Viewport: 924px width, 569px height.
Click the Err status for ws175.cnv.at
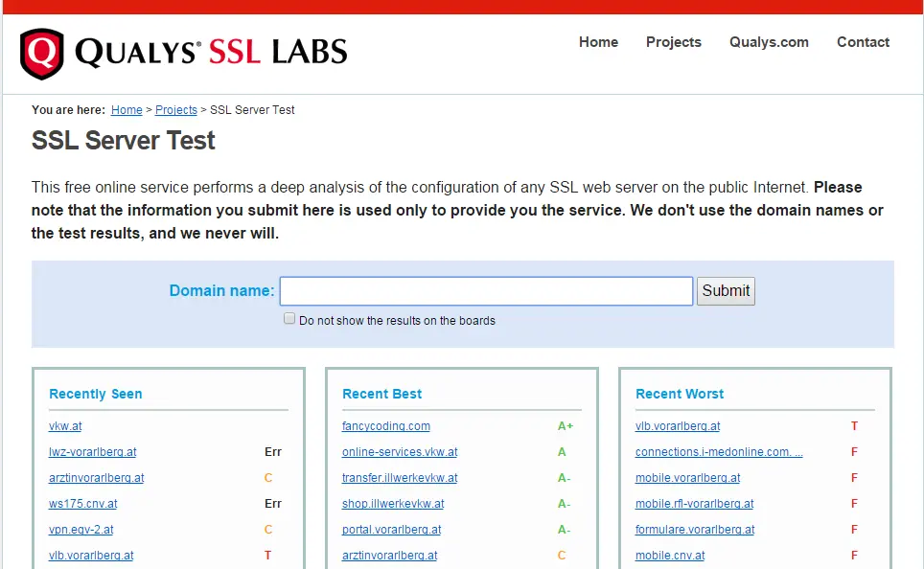(x=273, y=504)
